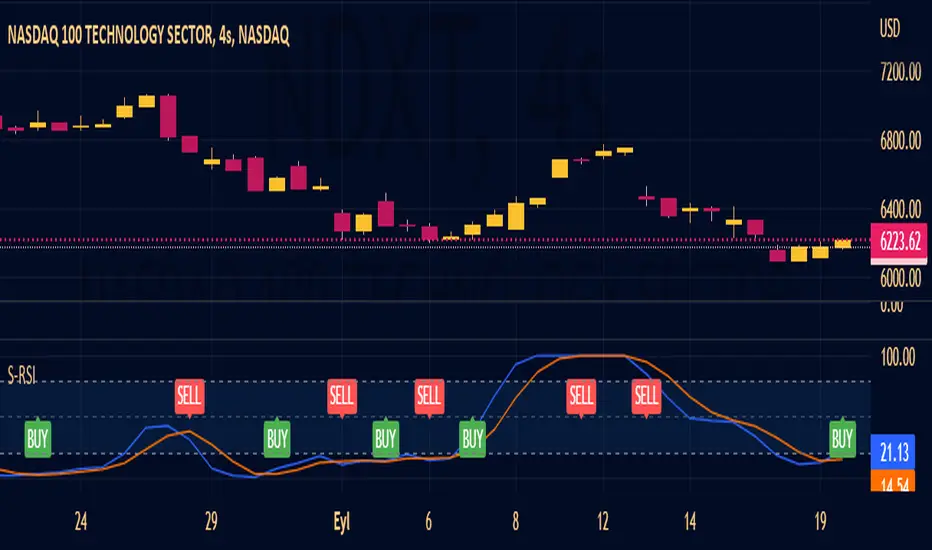The image size is (932, 550).
Task: Click the 24 date label on time axis
Action: pyautogui.click(x=81, y=522)
